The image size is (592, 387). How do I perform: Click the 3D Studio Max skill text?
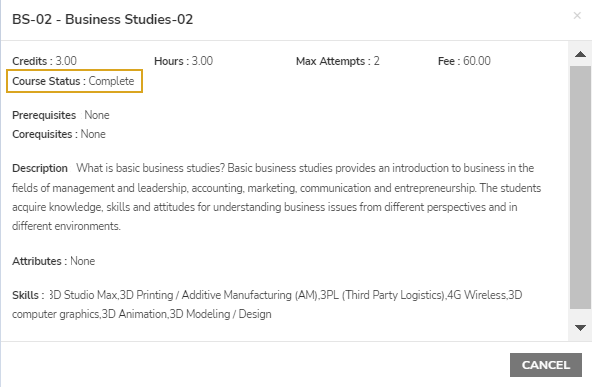pyautogui.click(x=83, y=295)
